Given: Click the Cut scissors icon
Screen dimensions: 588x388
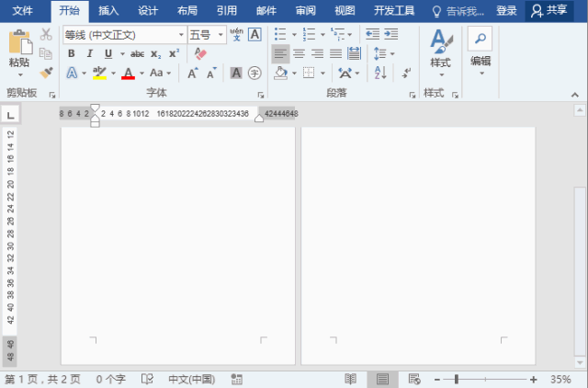Looking at the screenshot, I should (46, 35).
